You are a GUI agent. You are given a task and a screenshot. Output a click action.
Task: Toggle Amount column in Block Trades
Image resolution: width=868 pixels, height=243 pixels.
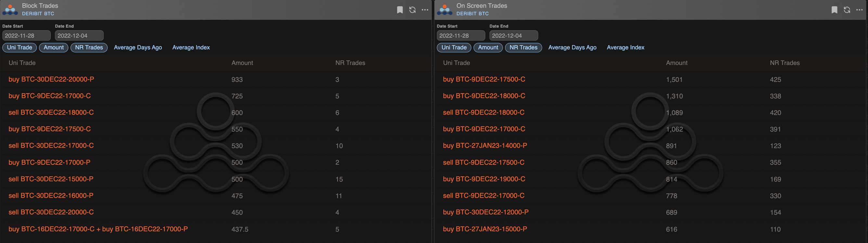(54, 47)
